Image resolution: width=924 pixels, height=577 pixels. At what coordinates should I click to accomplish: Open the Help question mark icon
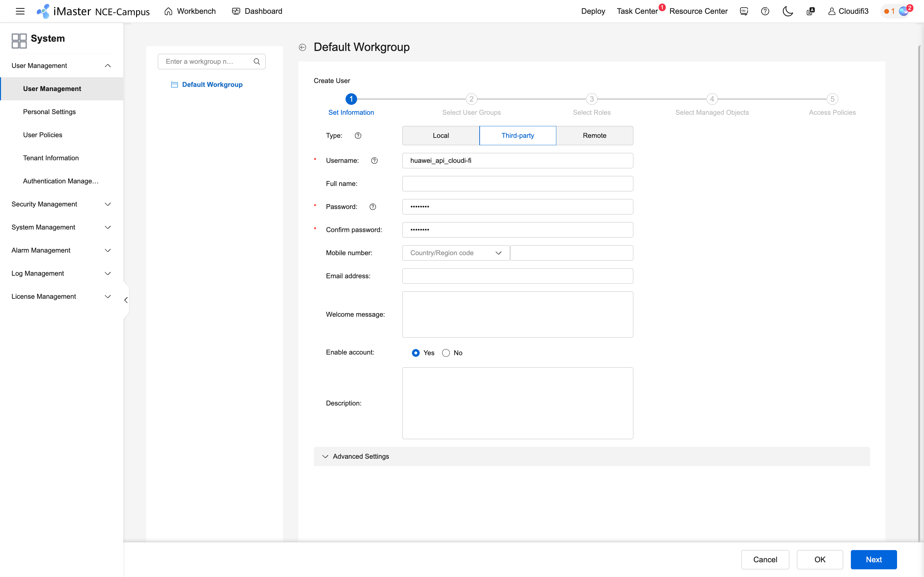point(765,11)
